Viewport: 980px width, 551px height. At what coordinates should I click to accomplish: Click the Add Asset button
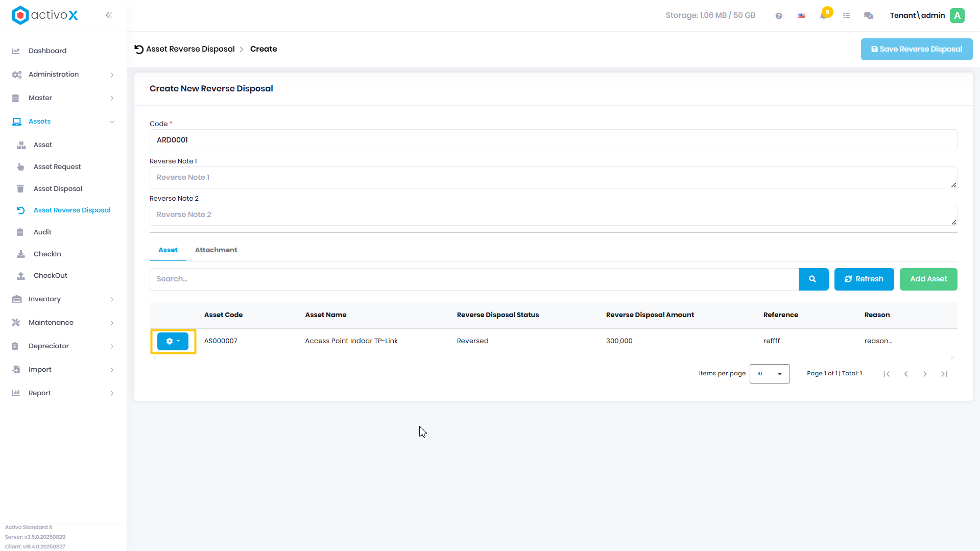point(928,279)
